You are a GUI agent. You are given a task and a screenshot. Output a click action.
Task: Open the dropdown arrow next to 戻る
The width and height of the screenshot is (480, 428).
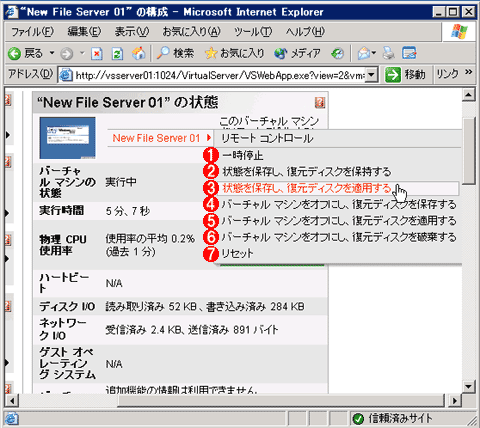coord(52,53)
